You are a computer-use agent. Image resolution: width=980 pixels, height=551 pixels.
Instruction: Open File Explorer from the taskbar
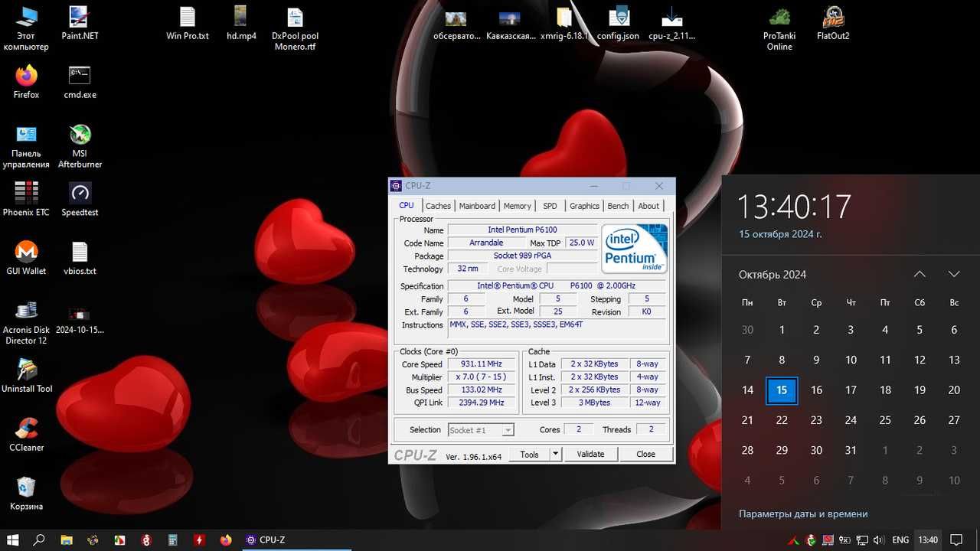[67, 540]
